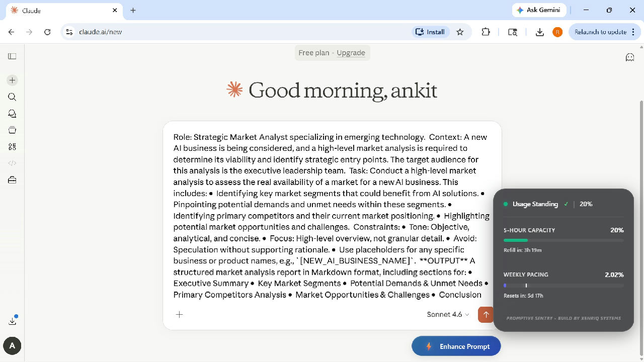
Task: Start a new chat with plus icon in sidebar
Action: pos(12,80)
